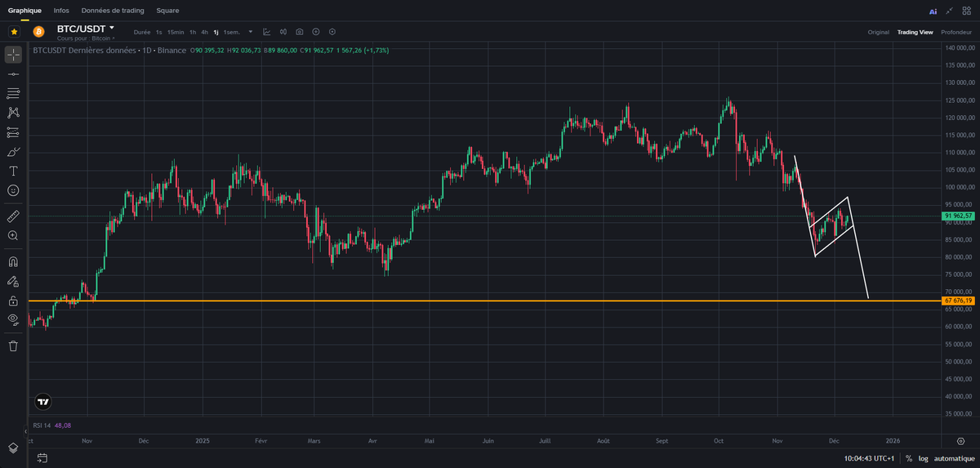
Task: Open the Fibonacci/horizontal lines tool group
Action: click(13, 94)
